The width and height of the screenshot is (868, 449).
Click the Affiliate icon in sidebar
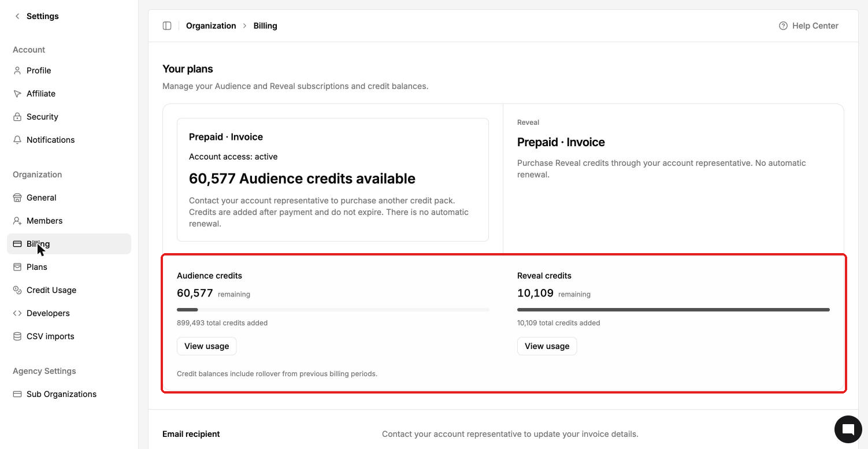[x=17, y=94]
